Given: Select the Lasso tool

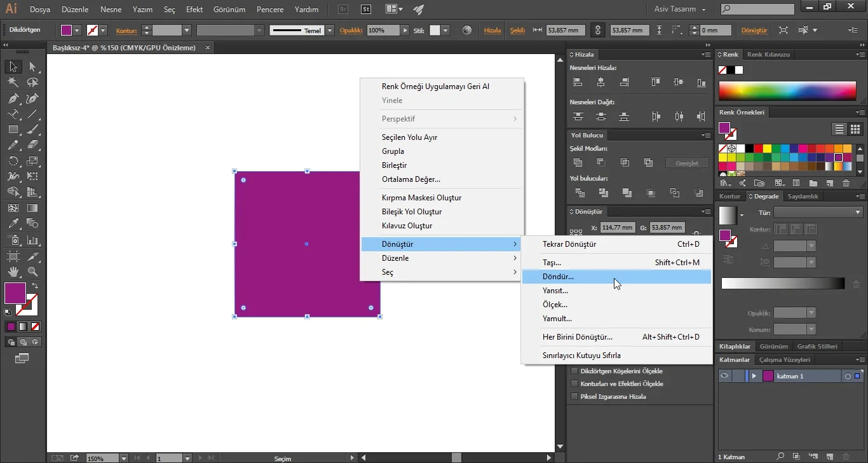Looking at the screenshot, I should (32, 82).
